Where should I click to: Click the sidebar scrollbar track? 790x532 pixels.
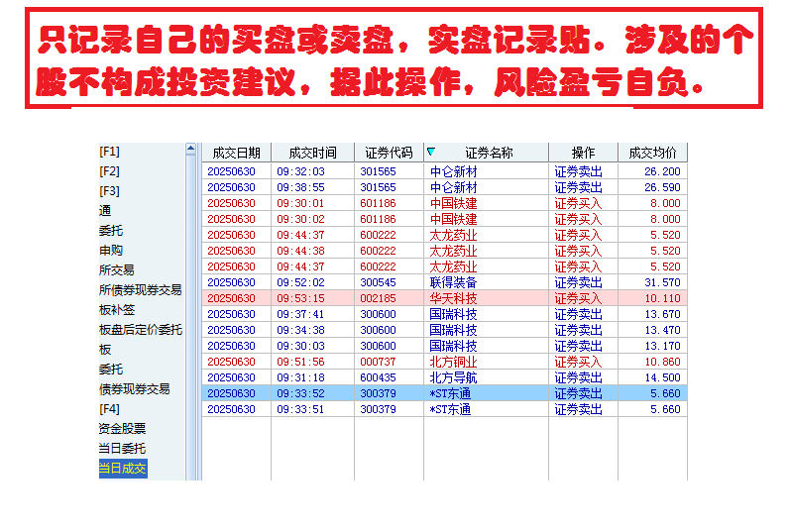point(190,317)
